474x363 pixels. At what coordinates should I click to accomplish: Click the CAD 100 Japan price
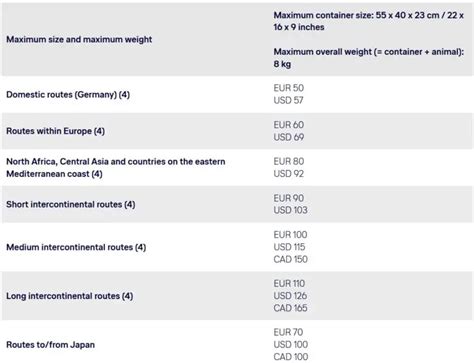(x=291, y=357)
